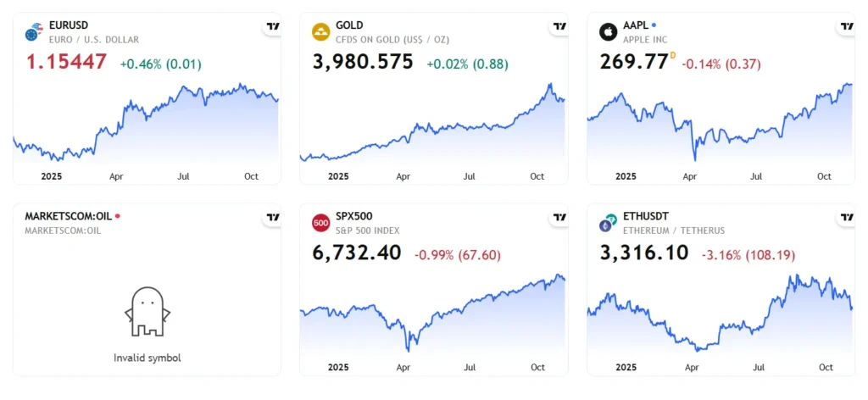Open TradingView logo on EURUSD card
The height and width of the screenshot is (400, 868).
[272, 27]
